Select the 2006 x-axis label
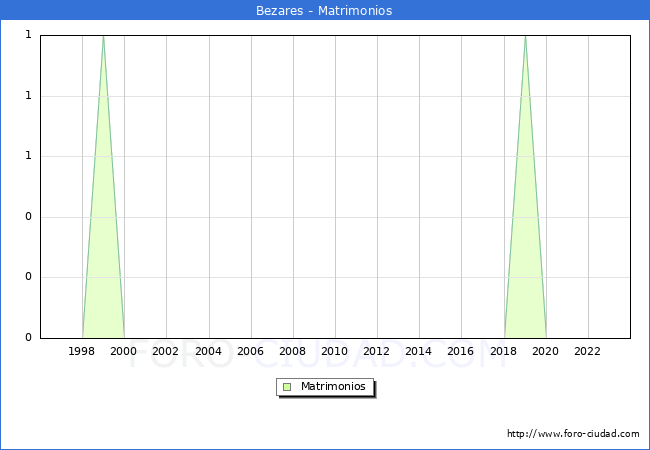Screen dimensions: 650x450 coord(250,351)
